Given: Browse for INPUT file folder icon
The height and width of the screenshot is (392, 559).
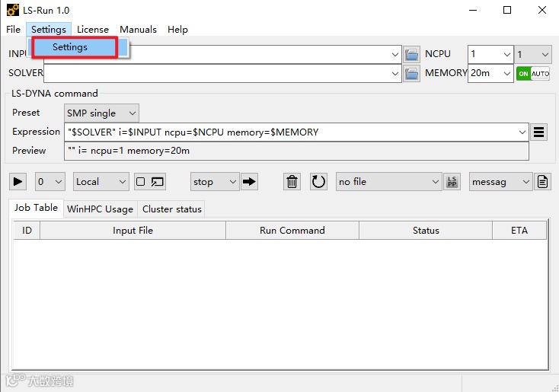Looking at the screenshot, I should [x=411, y=55].
